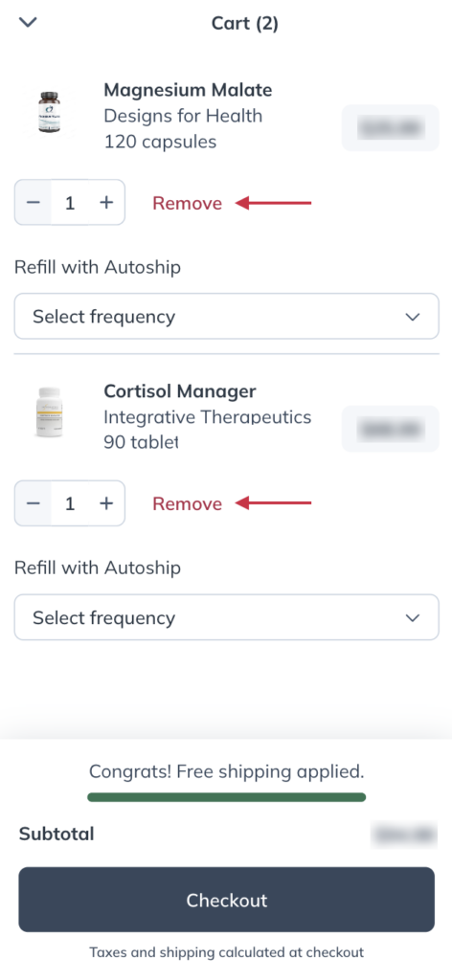Tap the Checkout button
Image resolution: width=452 pixels, height=980 pixels.
pyautogui.click(x=226, y=900)
